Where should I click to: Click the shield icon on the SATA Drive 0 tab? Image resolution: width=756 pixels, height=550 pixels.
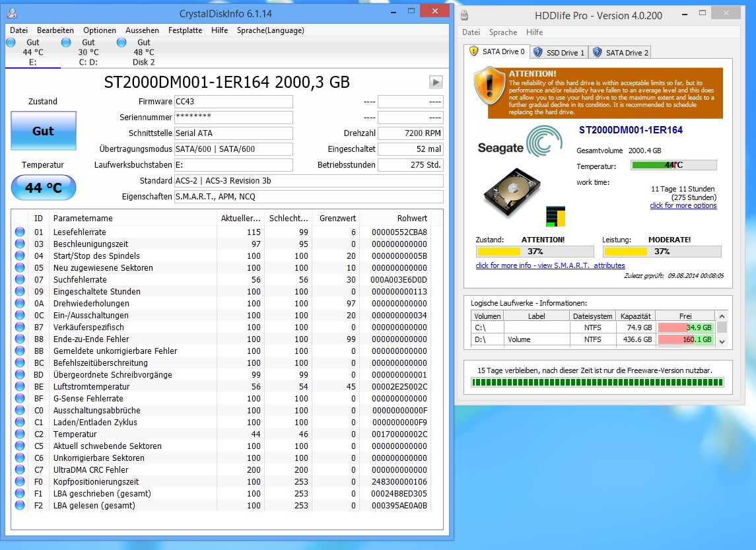(473, 52)
